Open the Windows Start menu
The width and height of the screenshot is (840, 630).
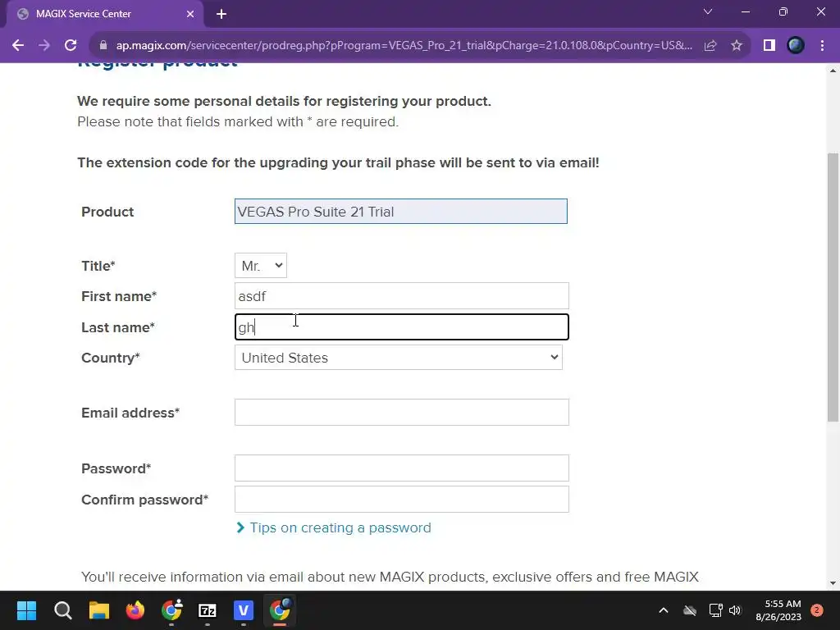[x=26, y=610]
